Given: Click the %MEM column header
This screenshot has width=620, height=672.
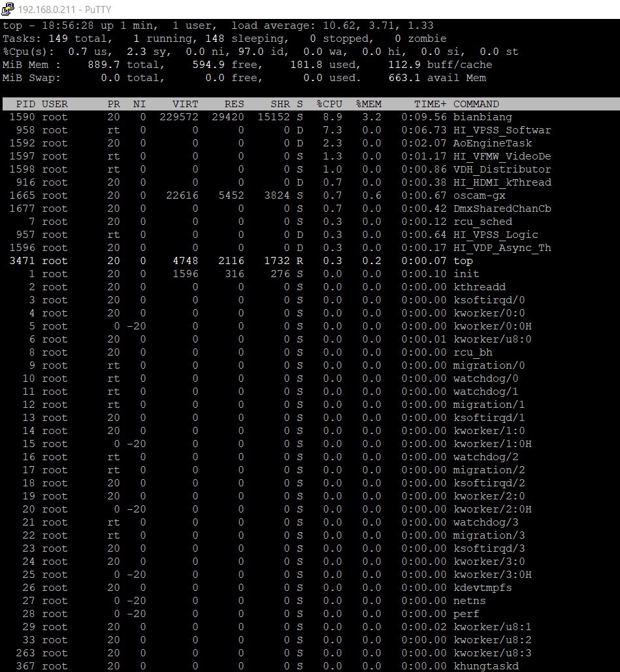Looking at the screenshot, I should click(368, 104).
